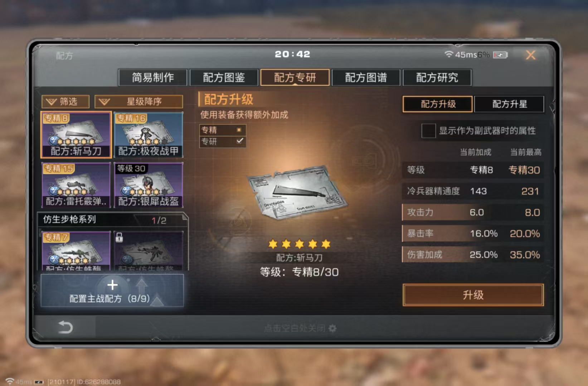Click the back arrow icon
The height and width of the screenshot is (386, 588).
(x=65, y=327)
